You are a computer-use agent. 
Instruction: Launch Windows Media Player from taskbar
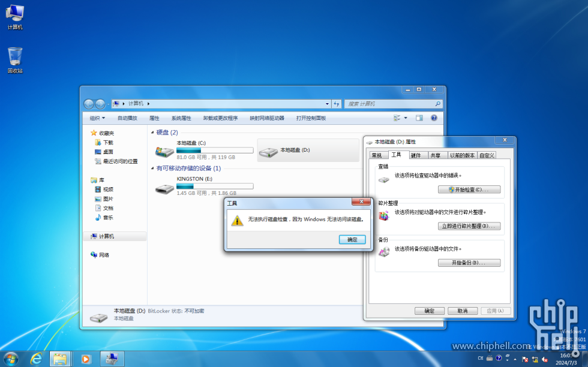(85, 359)
